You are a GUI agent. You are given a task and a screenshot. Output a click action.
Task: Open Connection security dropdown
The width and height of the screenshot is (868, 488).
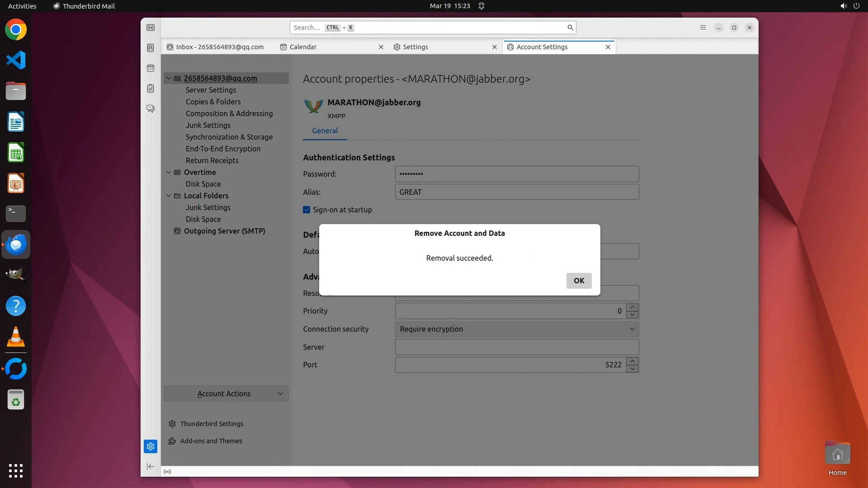tap(517, 329)
